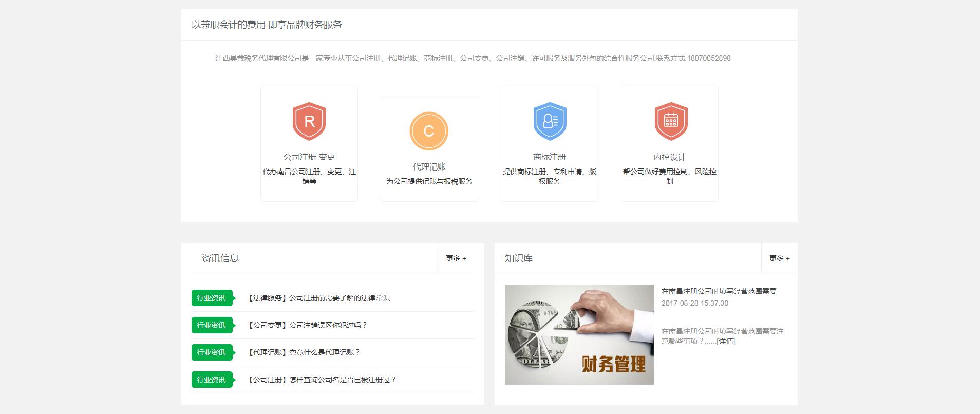The image size is (980, 414).
Task: Open the 内控设计 service title
Action: 669,157
